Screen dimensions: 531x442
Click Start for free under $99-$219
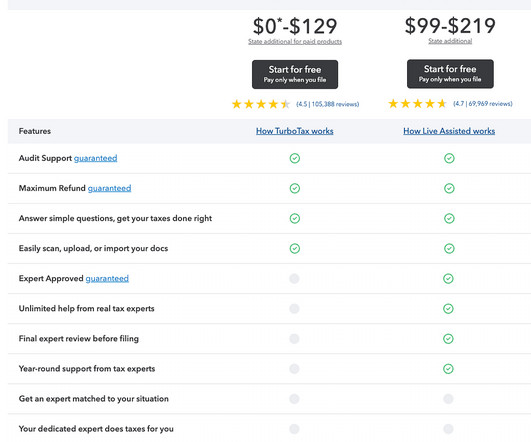[x=450, y=74]
